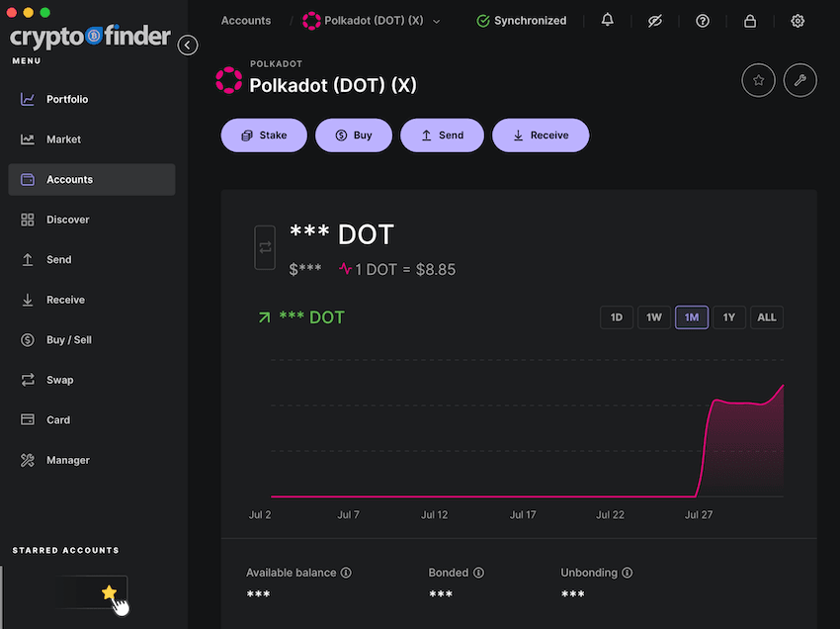Open settings gear icon
Screen dimensions: 840x629
(798, 21)
